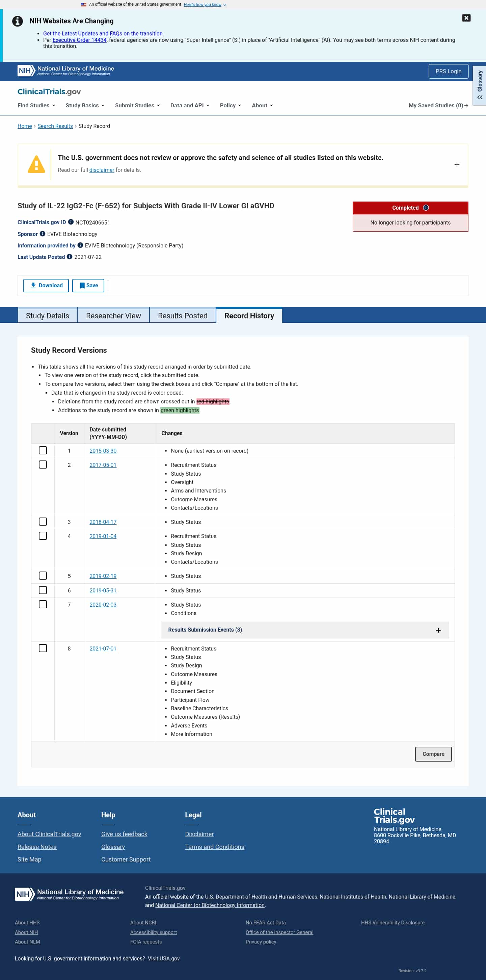Click the Glossary side panel tab

point(480,85)
